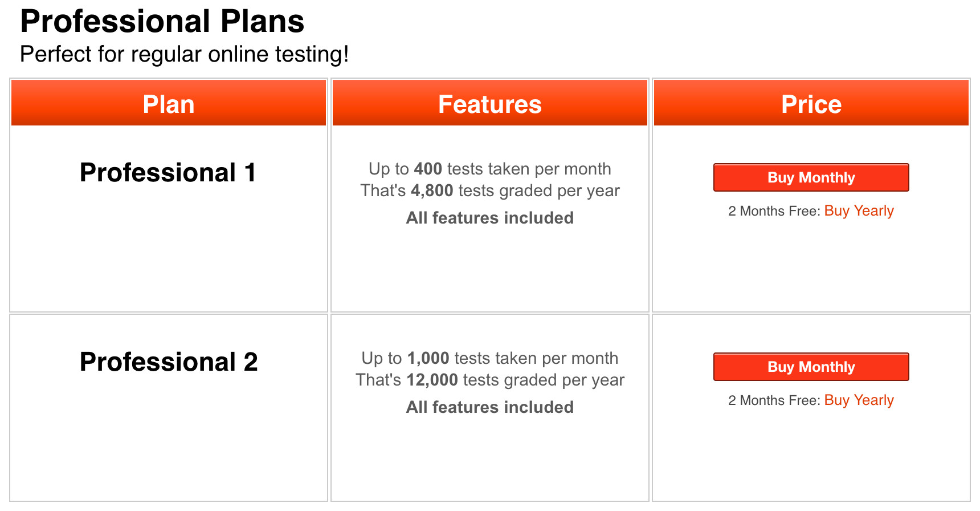Screen dimensions: 980x511
Task: Click 'Up to 1,000 tests taken per month' text
Action: [489, 358]
